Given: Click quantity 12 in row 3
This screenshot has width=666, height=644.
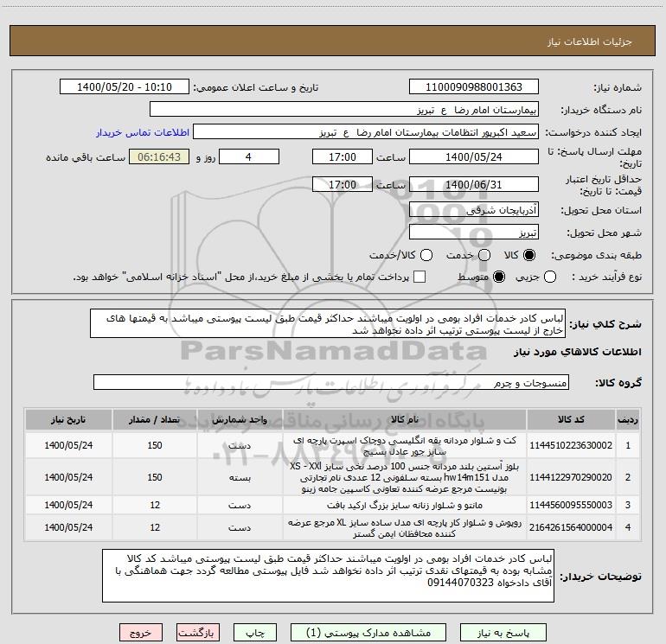Looking at the screenshot, I should [x=155, y=505].
